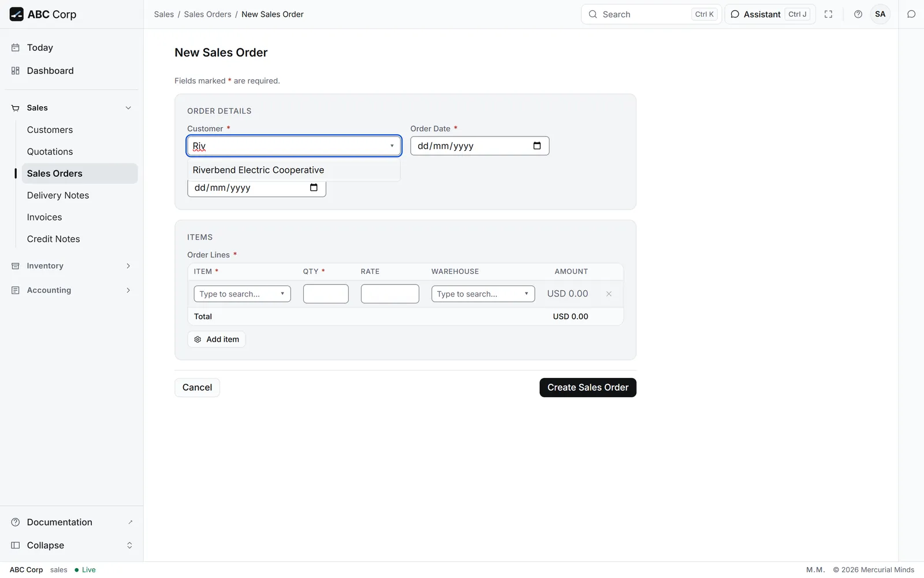Click the Customer combo box field
The width and height of the screenshot is (924, 578).
(x=294, y=146)
